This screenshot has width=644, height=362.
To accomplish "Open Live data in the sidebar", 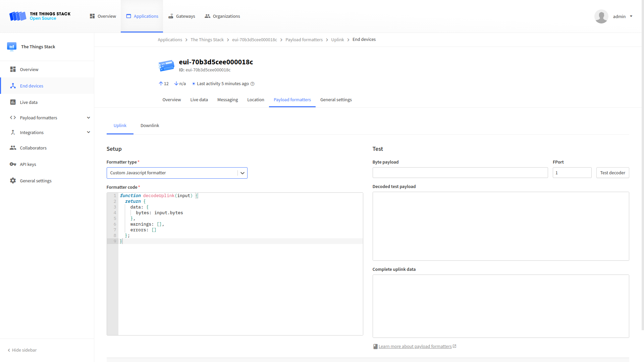I will coord(47,102).
